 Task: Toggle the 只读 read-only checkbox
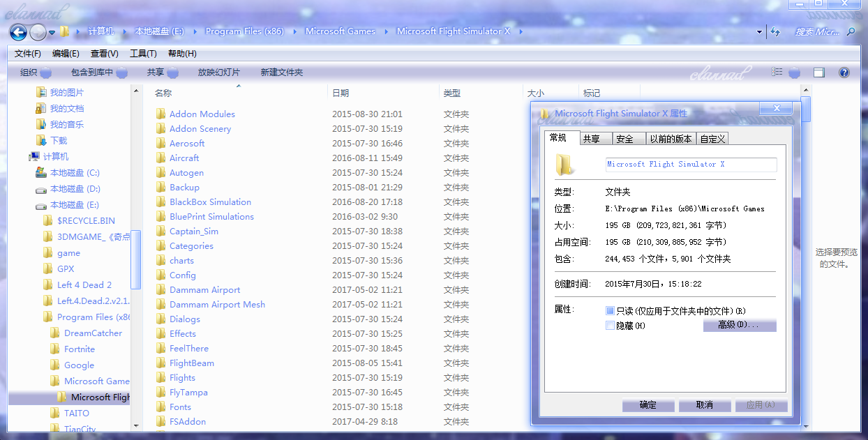click(610, 310)
